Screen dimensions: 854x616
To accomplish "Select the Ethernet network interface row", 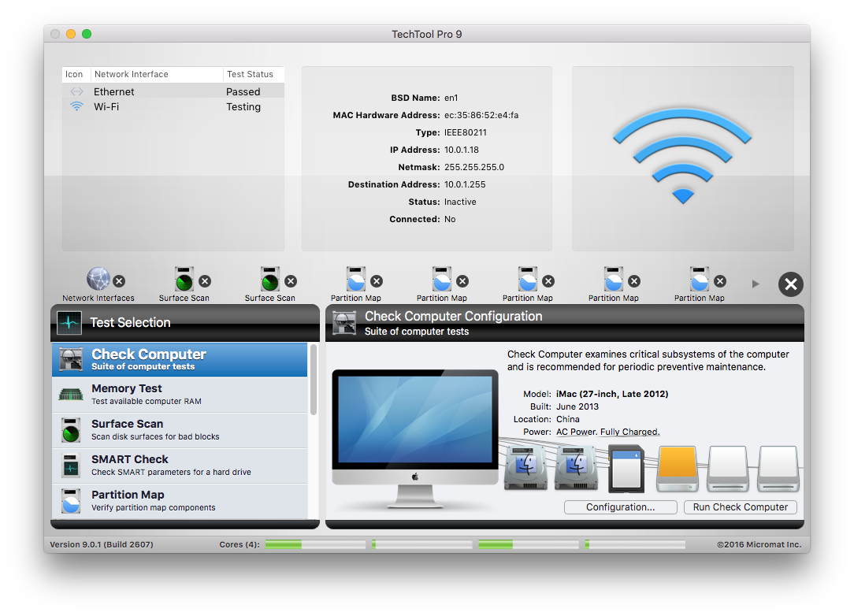I will [x=173, y=91].
